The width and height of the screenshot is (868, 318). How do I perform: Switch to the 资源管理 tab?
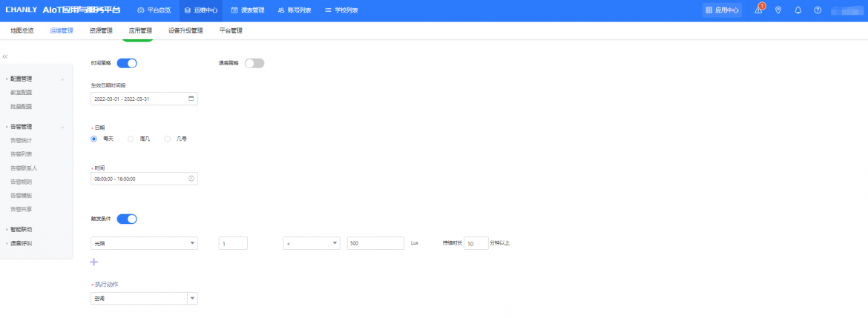point(101,31)
